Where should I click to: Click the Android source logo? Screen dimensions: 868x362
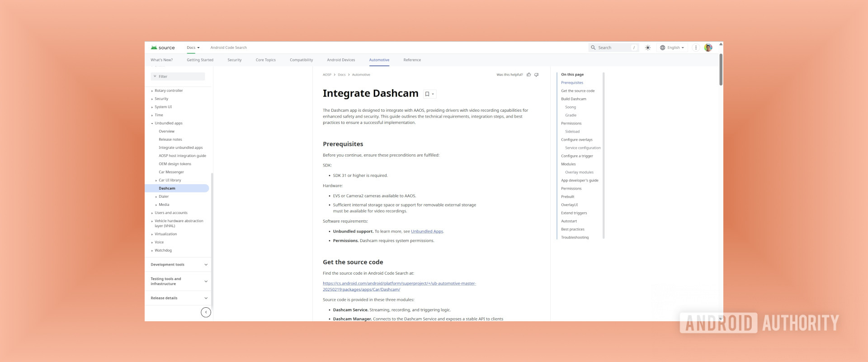click(x=163, y=48)
